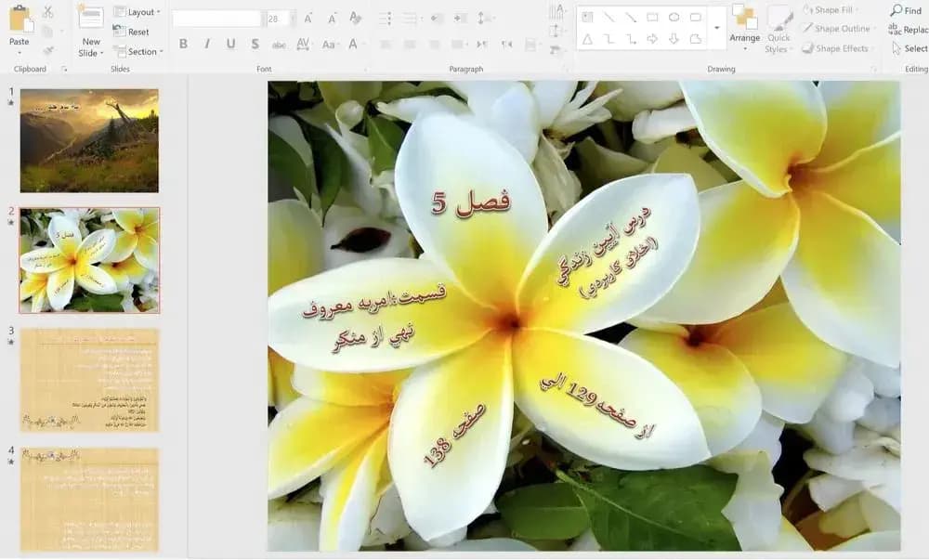929x560 pixels.
Task: Open the Section dropdown
Action: click(x=138, y=51)
